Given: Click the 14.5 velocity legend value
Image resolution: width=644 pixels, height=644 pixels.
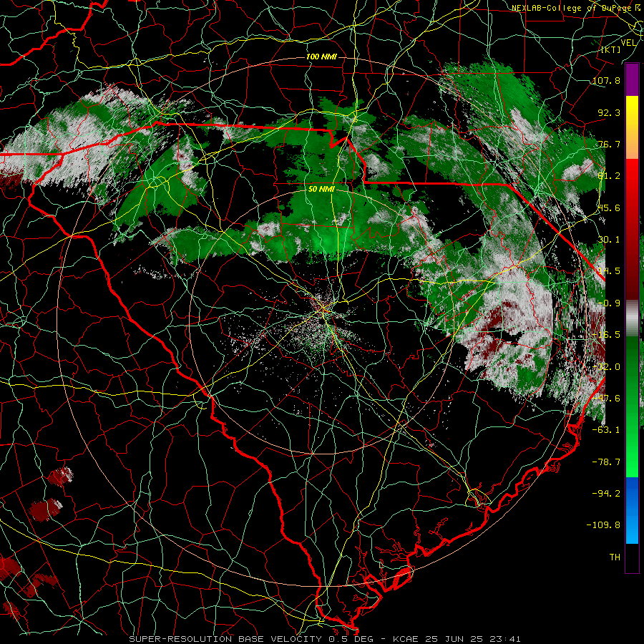Looking at the screenshot, I should pyautogui.click(x=609, y=271).
